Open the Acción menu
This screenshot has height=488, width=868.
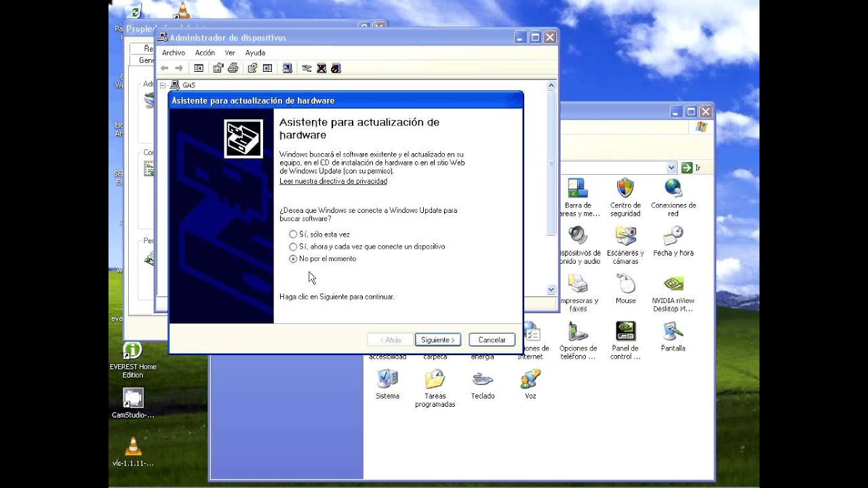[205, 52]
